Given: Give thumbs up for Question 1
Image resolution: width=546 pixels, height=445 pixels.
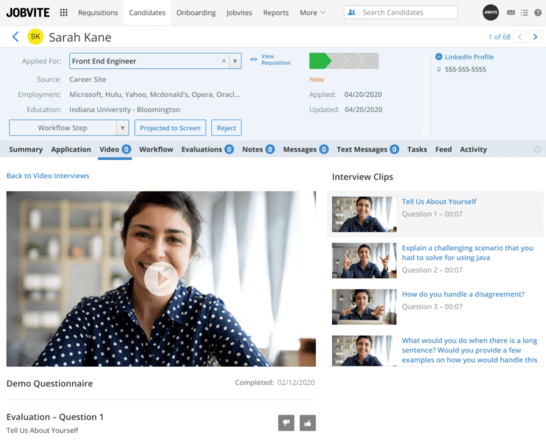Looking at the screenshot, I should [x=308, y=423].
